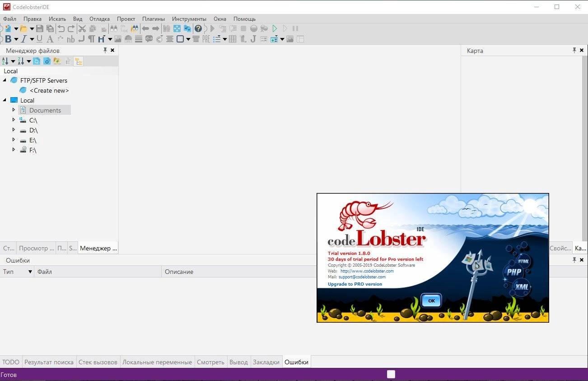Save the current file with floppy icon

click(x=39, y=28)
